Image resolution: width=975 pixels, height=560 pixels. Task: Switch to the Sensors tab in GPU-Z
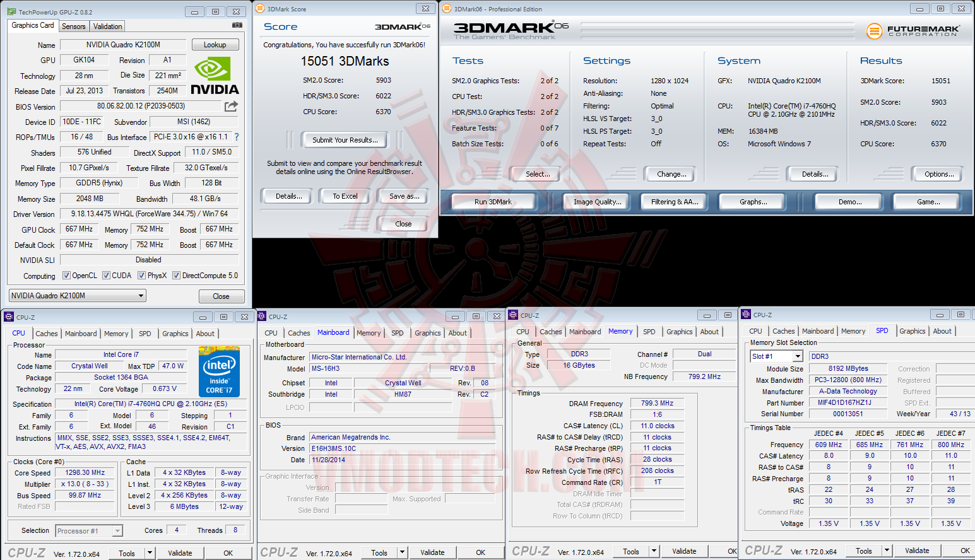74,26
